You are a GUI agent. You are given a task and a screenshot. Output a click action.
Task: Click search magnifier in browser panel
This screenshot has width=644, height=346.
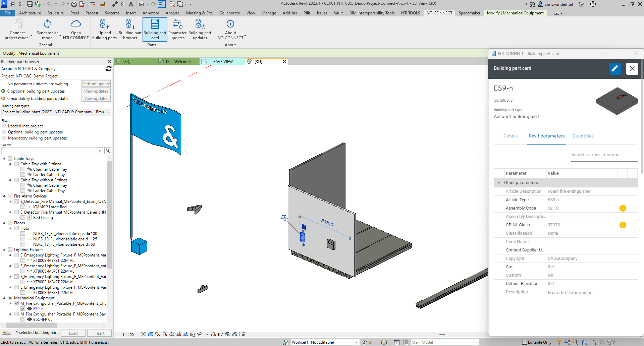coord(108,151)
